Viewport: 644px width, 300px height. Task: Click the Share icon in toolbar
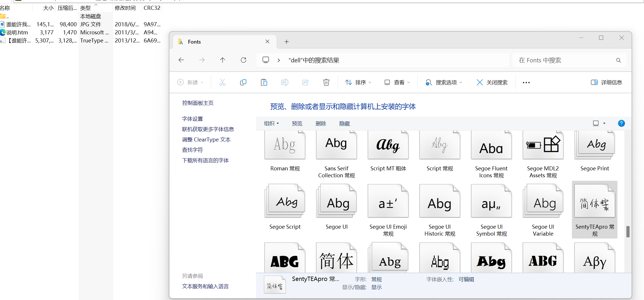coord(306,83)
